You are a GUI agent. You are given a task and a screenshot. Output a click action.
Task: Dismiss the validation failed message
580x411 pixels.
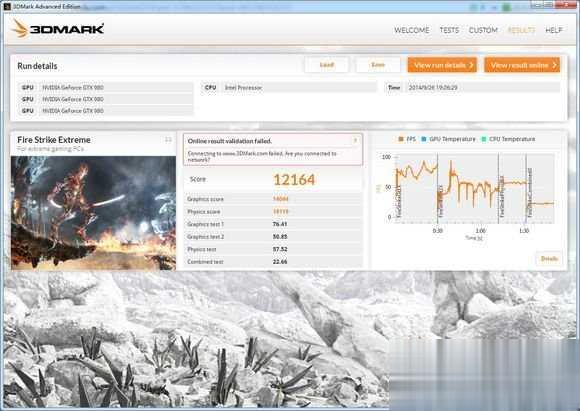pyautogui.click(x=355, y=140)
